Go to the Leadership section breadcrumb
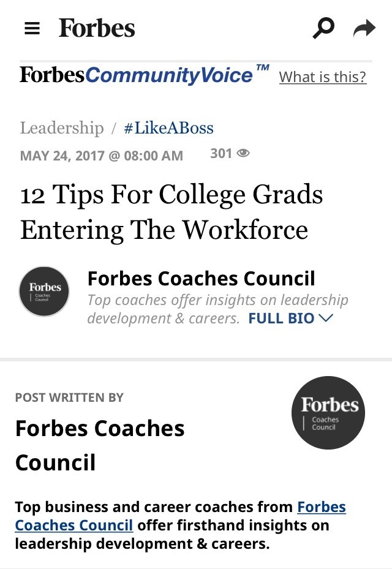This screenshot has width=392, height=569. (x=62, y=128)
